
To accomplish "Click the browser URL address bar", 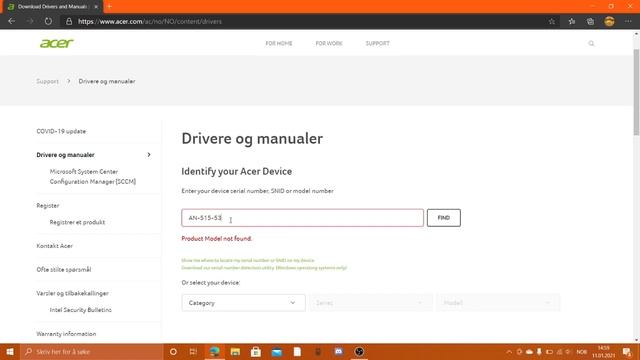I will pyautogui.click(x=302, y=21).
